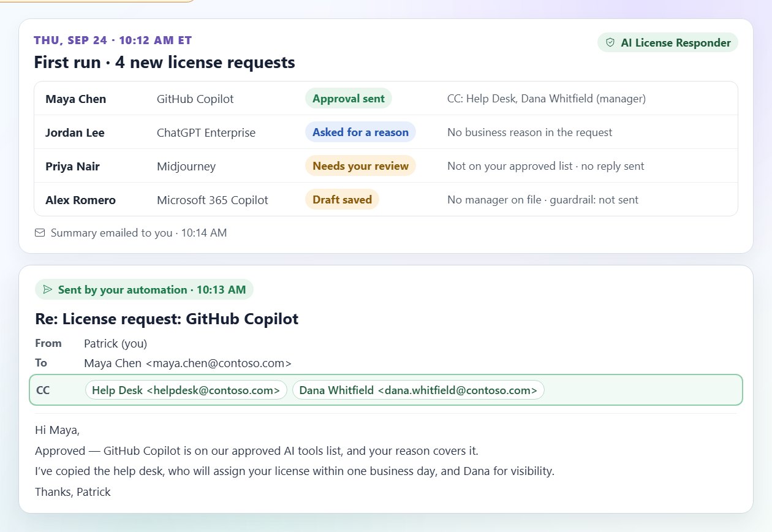772x532 pixels.
Task: Click the Alex Romero name in the table
Action: click(80, 200)
